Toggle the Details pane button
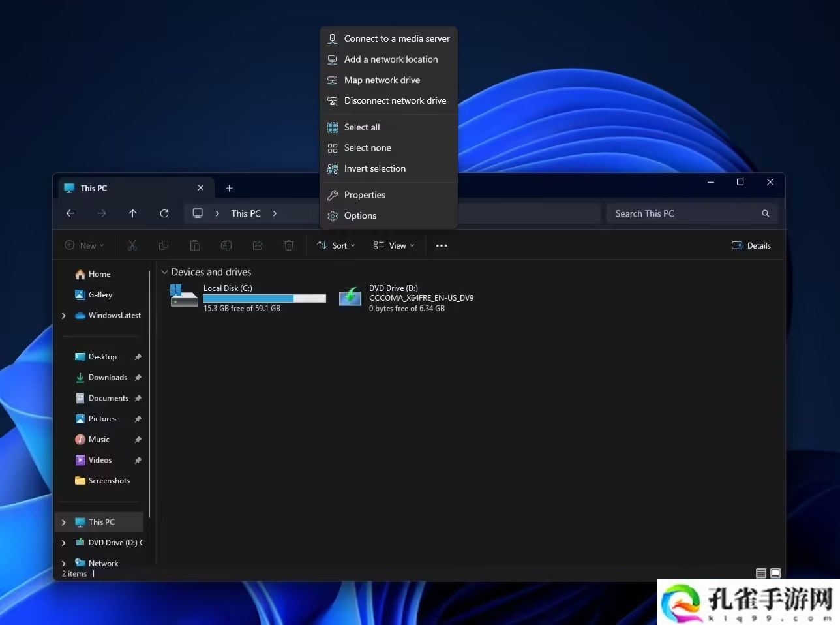 (751, 245)
